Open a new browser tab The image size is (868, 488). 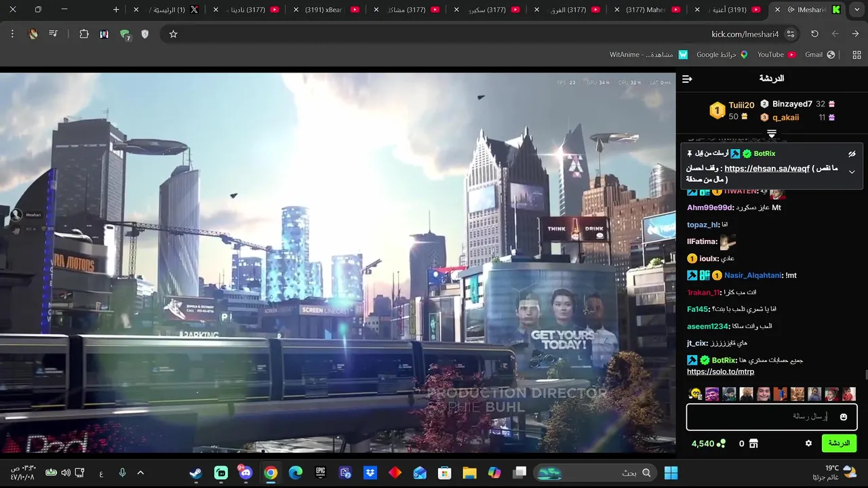116,9
